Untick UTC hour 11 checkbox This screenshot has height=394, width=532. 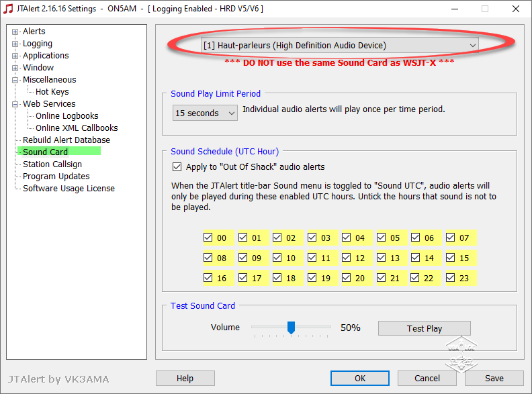(x=312, y=258)
